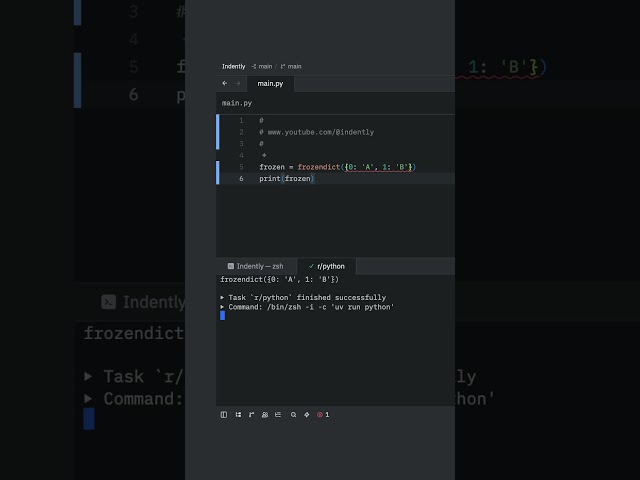
Task: Open the collaboration panel people icon
Action: click(x=265, y=415)
